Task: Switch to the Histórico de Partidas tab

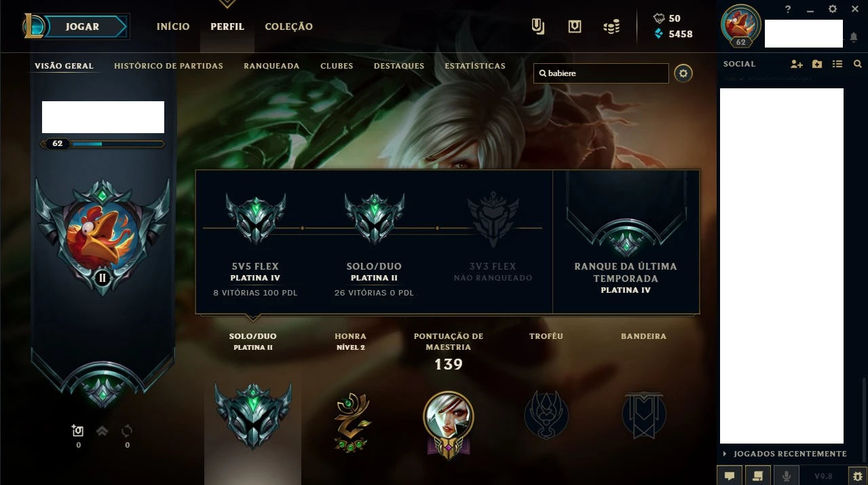Action: click(168, 66)
